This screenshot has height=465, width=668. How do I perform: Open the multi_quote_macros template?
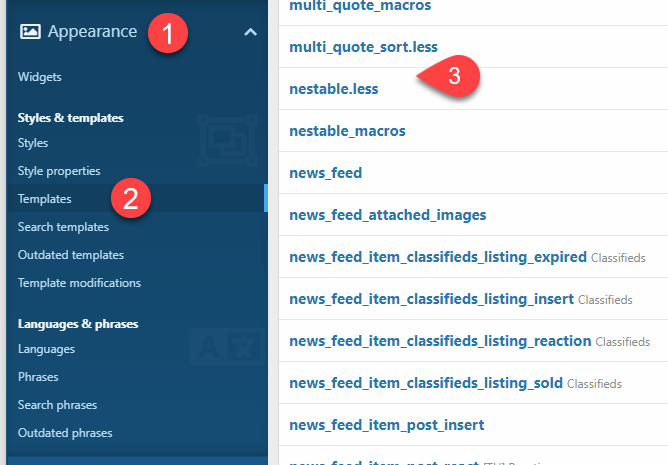pos(360,6)
